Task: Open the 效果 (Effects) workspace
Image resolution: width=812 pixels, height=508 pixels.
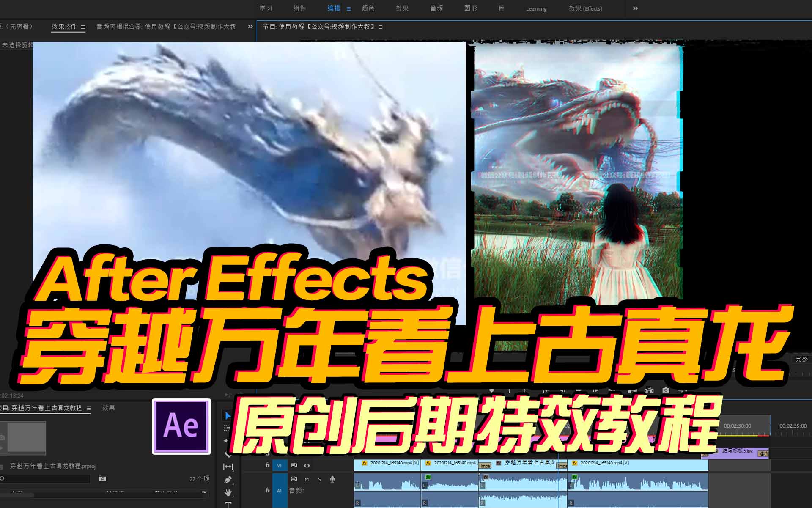Action: 585,8
